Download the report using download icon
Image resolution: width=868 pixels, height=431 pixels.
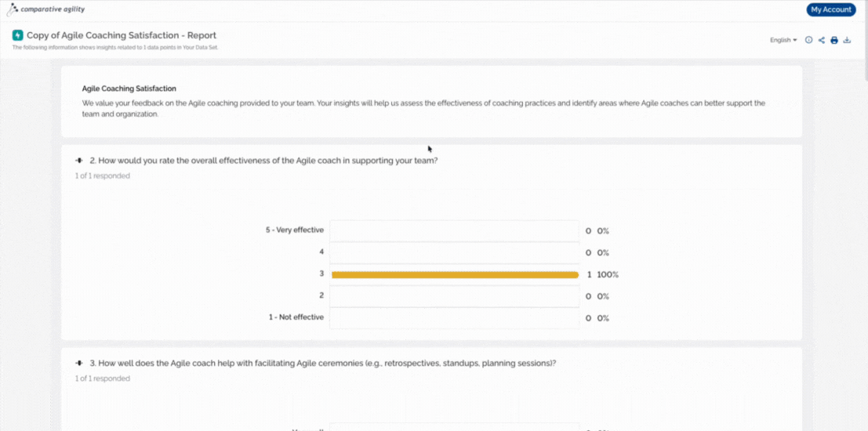[x=847, y=40]
